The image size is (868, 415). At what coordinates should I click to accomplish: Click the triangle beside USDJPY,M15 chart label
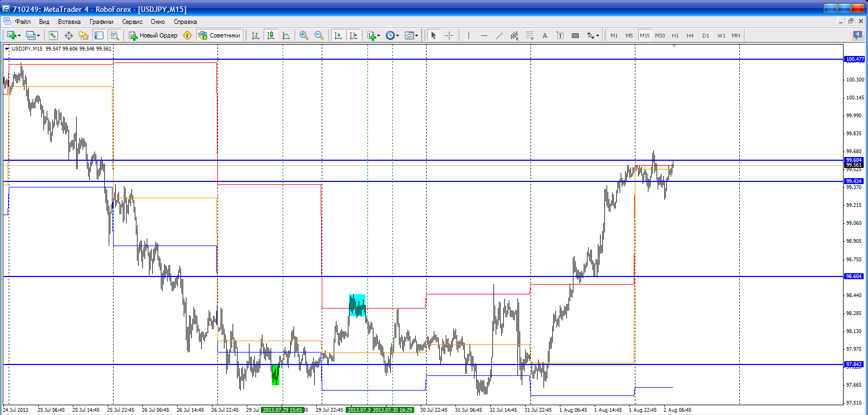pos(7,49)
